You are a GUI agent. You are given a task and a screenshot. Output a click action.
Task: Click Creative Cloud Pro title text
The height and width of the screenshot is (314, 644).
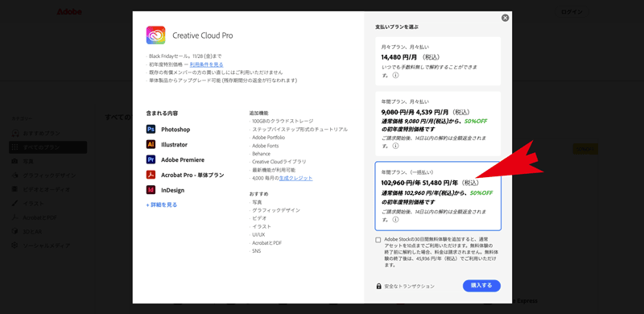click(x=203, y=35)
